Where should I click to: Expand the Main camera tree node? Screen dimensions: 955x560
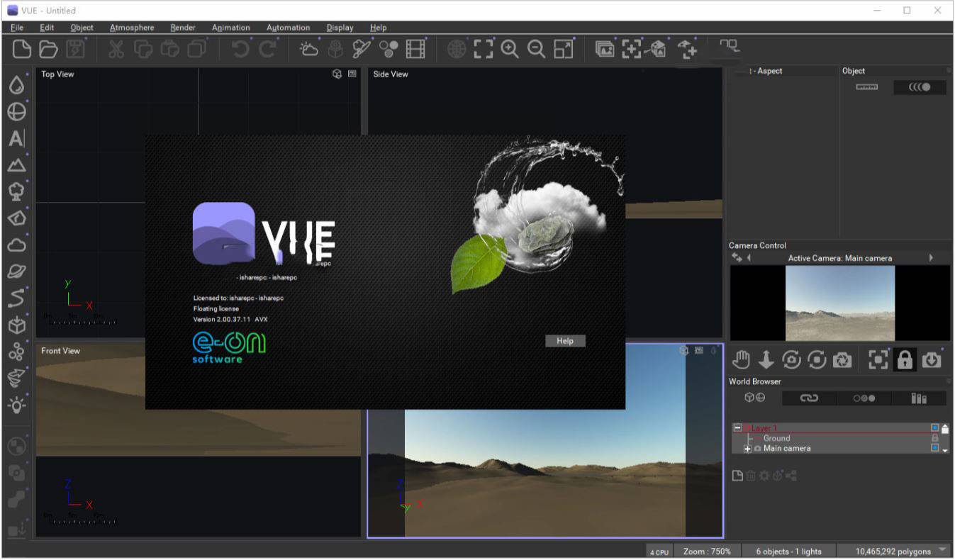coord(747,449)
